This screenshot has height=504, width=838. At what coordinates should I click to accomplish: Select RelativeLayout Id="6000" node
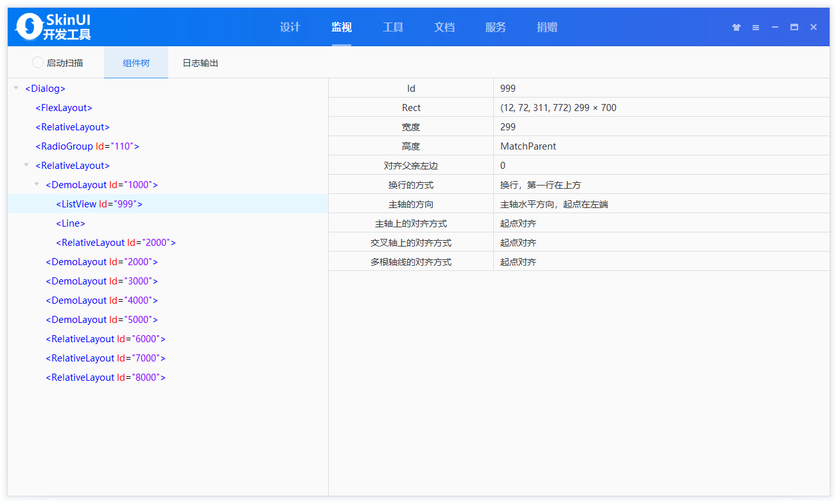click(x=105, y=339)
